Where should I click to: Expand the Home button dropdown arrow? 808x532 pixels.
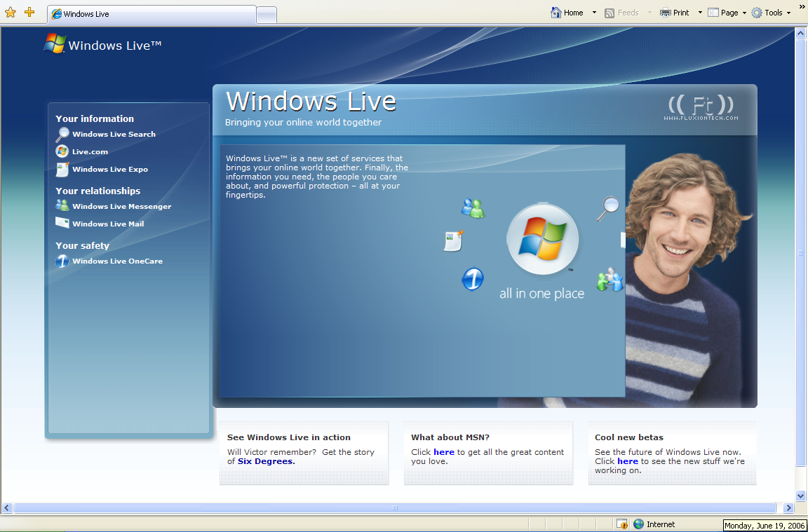[x=594, y=13]
